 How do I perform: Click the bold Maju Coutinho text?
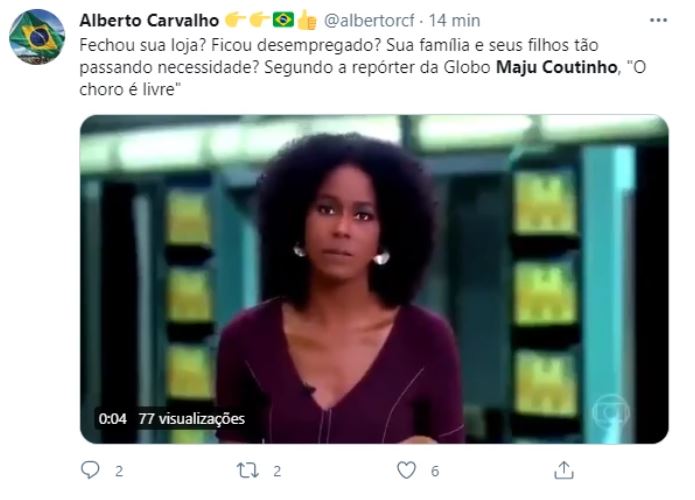coord(556,67)
